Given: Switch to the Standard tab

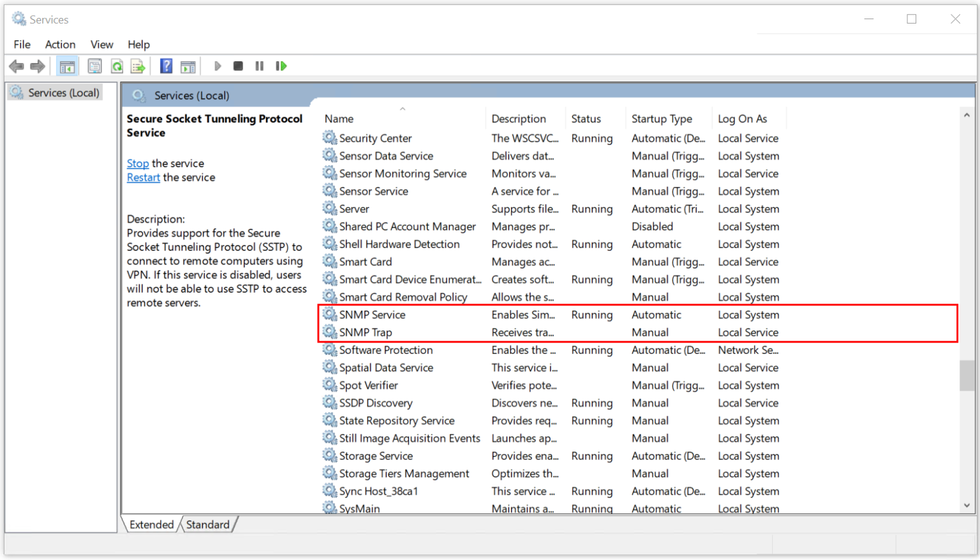Looking at the screenshot, I should [208, 524].
